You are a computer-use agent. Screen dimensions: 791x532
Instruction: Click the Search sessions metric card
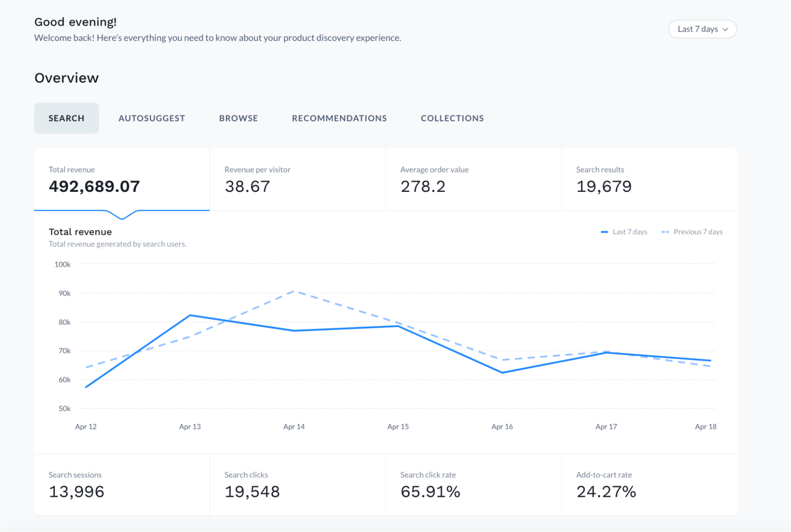(121, 485)
